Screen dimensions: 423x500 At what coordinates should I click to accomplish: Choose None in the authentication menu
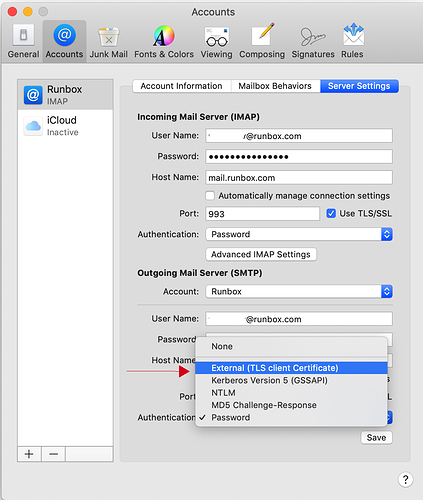[x=291, y=347]
